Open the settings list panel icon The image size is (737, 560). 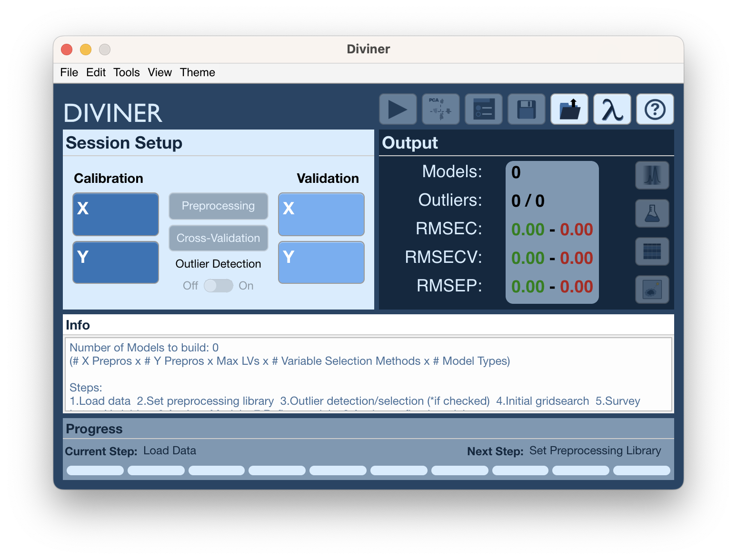pyautogui.click(x=484, y=109)
